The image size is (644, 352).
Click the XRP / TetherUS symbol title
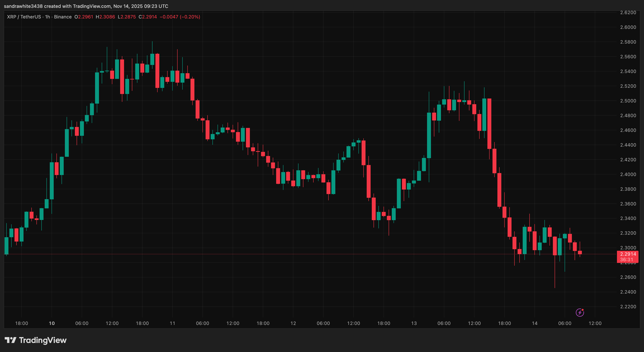click(x=24, y=17)
